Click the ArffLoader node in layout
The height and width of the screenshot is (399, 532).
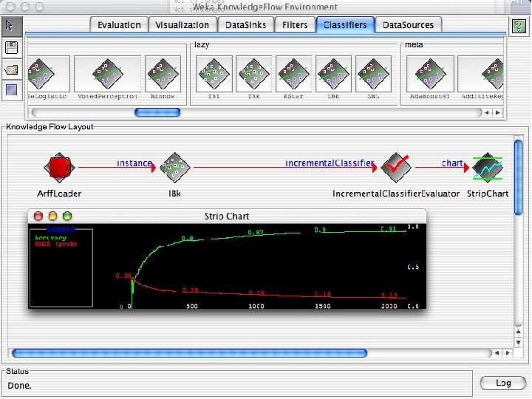pyautogui.click(x=59, y=168)
